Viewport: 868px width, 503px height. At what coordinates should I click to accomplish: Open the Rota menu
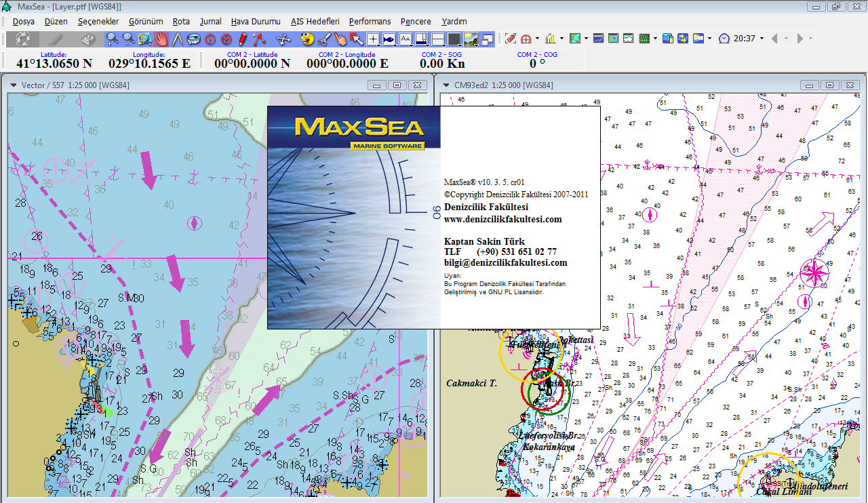181,21
